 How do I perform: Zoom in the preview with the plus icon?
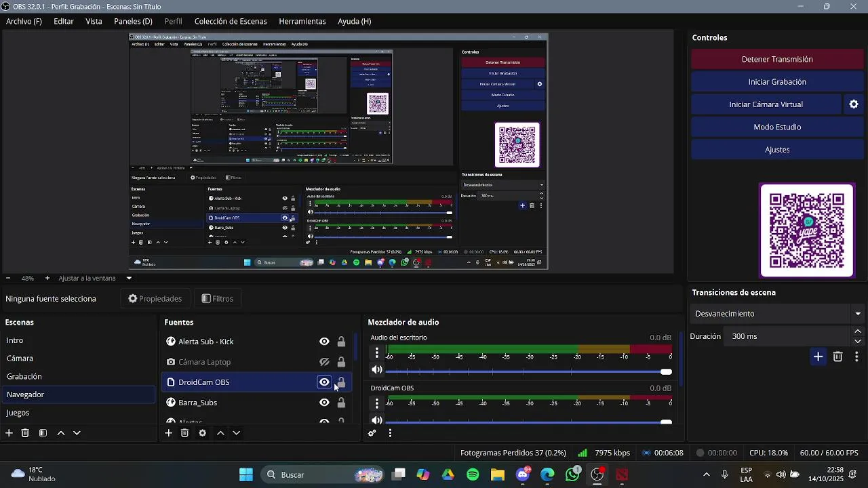point(47,278)
